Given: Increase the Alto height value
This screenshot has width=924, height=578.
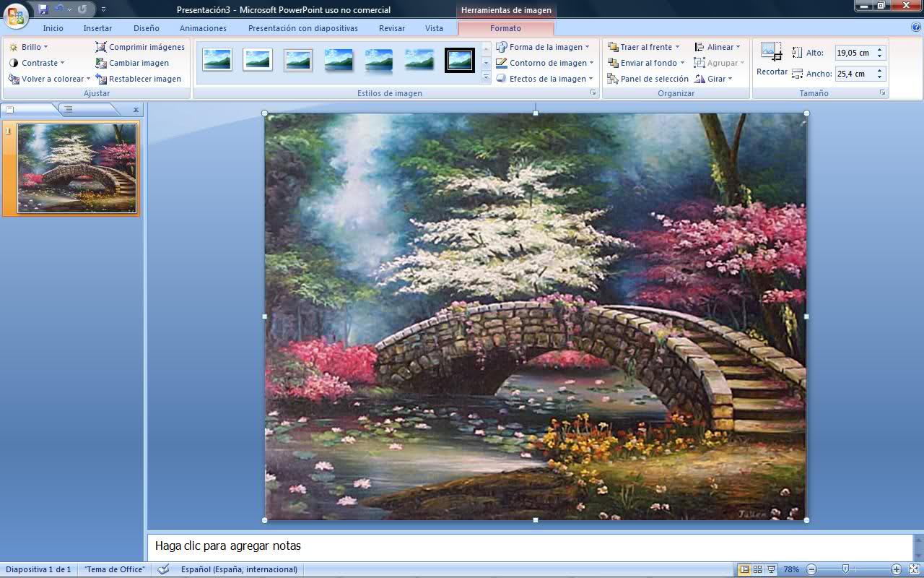Looking at the screenshot, I should coord(880,50).
